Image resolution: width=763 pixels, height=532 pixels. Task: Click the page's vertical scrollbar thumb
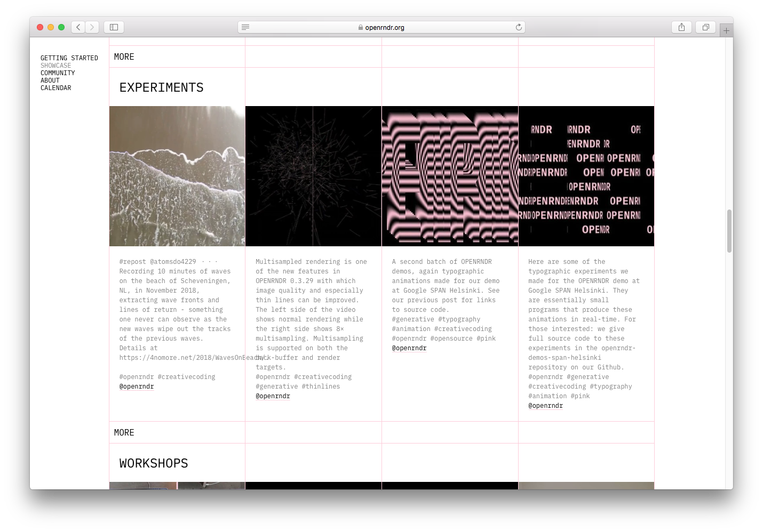tap(729, 231)
